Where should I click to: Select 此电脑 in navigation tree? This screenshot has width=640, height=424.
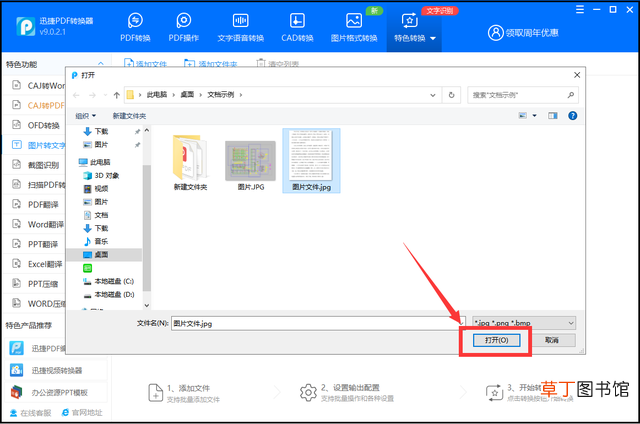point(95,162)
